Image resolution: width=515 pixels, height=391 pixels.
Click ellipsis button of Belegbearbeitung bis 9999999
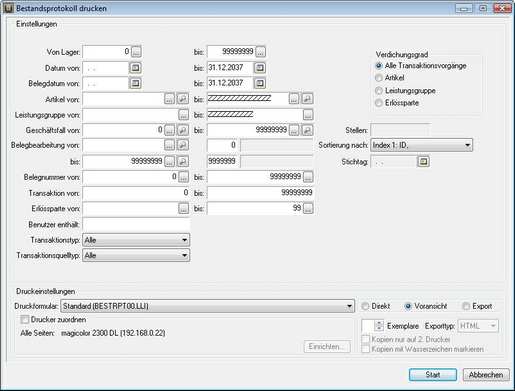click(x=170, y=161)
